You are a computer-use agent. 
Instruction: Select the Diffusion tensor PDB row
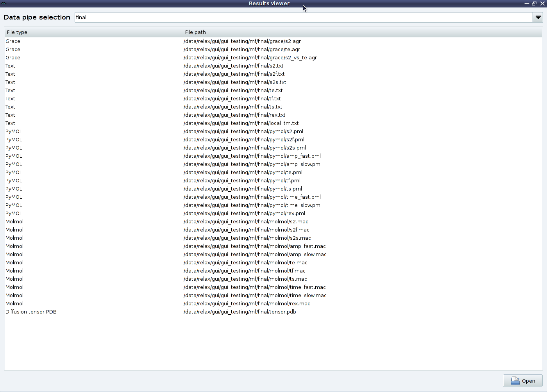pos(240,312)
